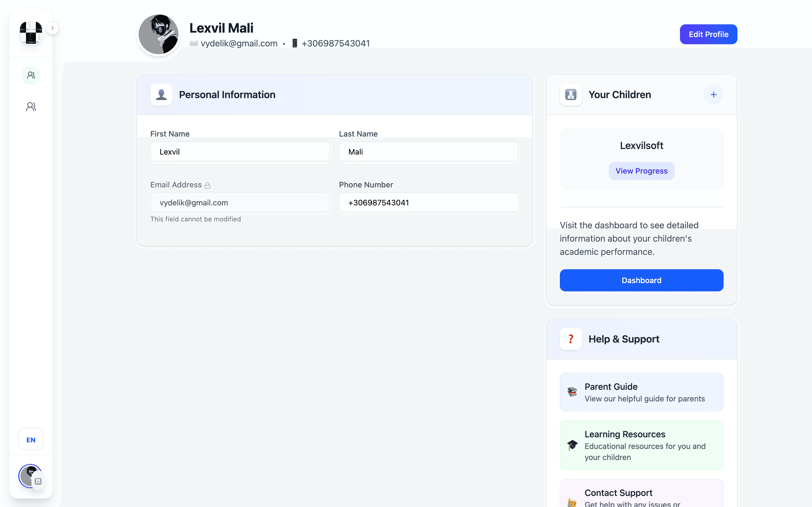Click the app logo in the sidebar
Image resolution: width=812 pixels, height=507 pixels.
[31, 33]
